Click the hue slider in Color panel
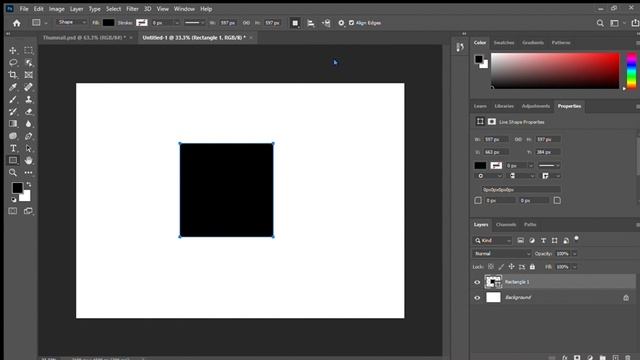This screenshot has height=360, width=640. (631, 70)
